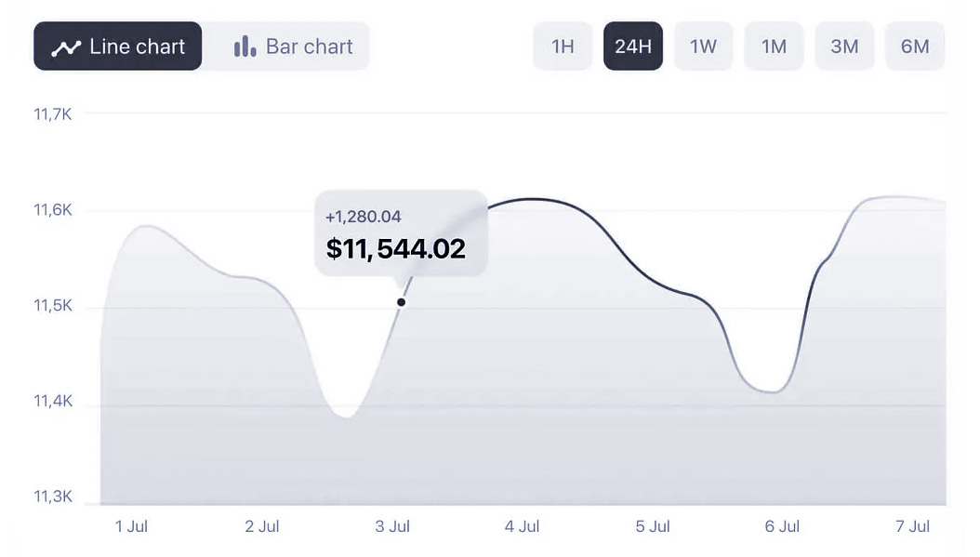Select the 1H time range

[x=563, y=46]
